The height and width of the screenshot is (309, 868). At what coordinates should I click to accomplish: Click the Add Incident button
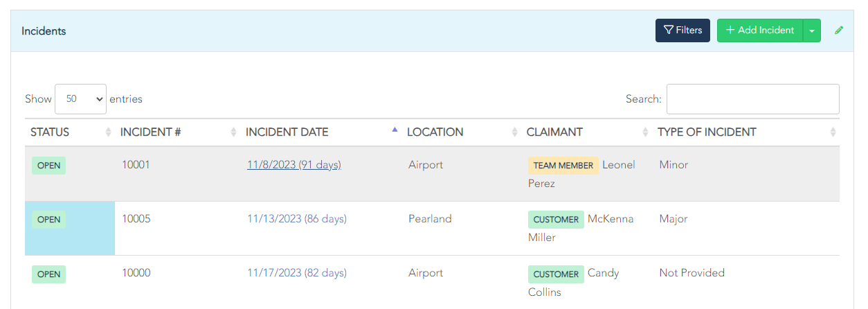point(759,30)
